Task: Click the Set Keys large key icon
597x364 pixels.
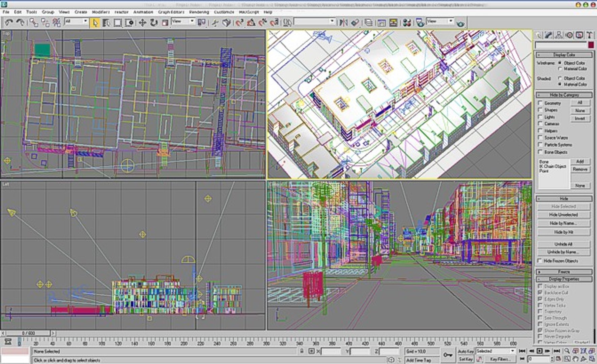Action: [448, 355]
